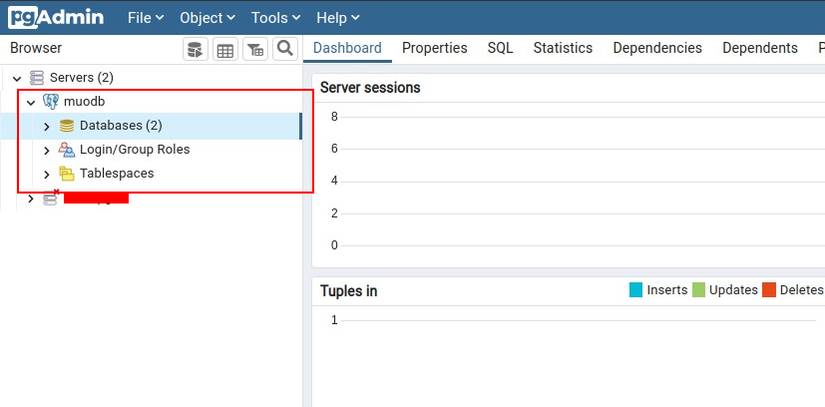Switch to the Statistics tab

point(562,48)
